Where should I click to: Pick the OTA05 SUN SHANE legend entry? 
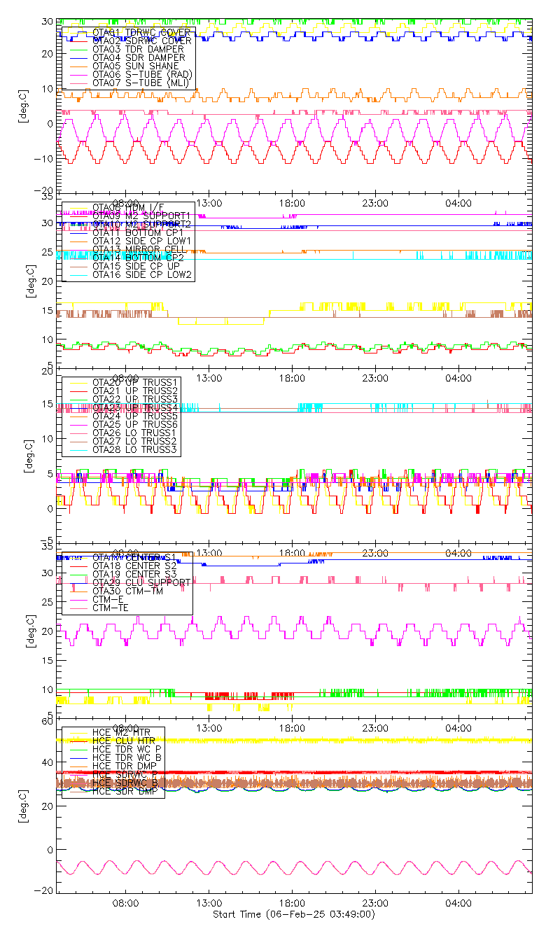pos(136,66)
